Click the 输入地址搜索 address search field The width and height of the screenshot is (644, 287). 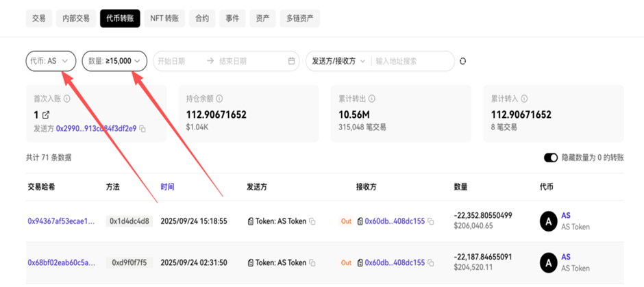(411, 61)
